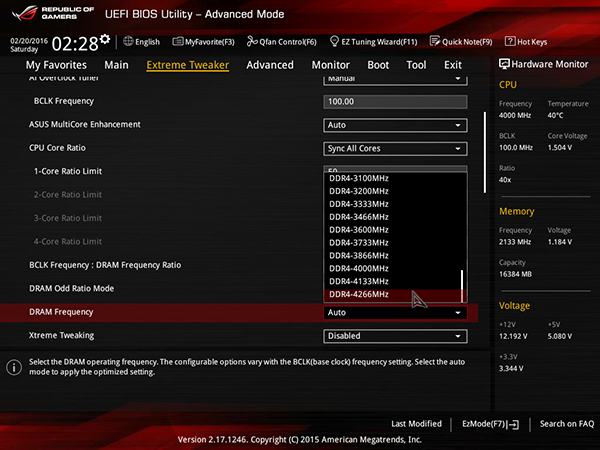This screenshot has height=450, width=600.
Task: Switch to the Boot tab
Action: [x=378, y=65]
